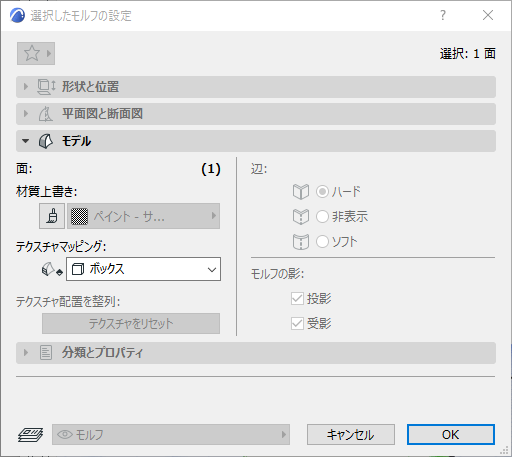Click the hidden edge icon
Viewport: 512px width, 457px height.
[x=301, y=217]
